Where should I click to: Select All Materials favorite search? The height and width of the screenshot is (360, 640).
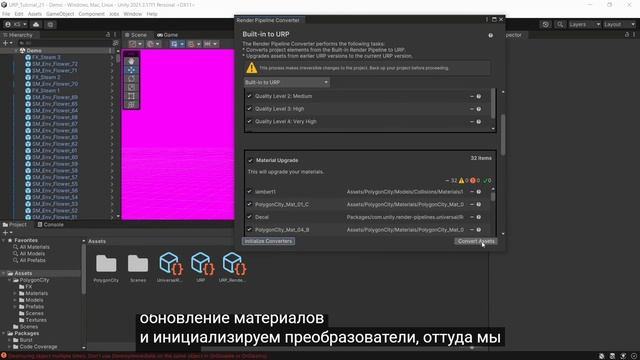click(35, 247)
